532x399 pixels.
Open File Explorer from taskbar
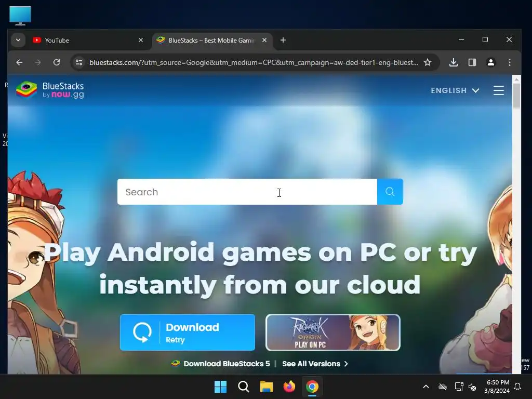pos(267,387)
